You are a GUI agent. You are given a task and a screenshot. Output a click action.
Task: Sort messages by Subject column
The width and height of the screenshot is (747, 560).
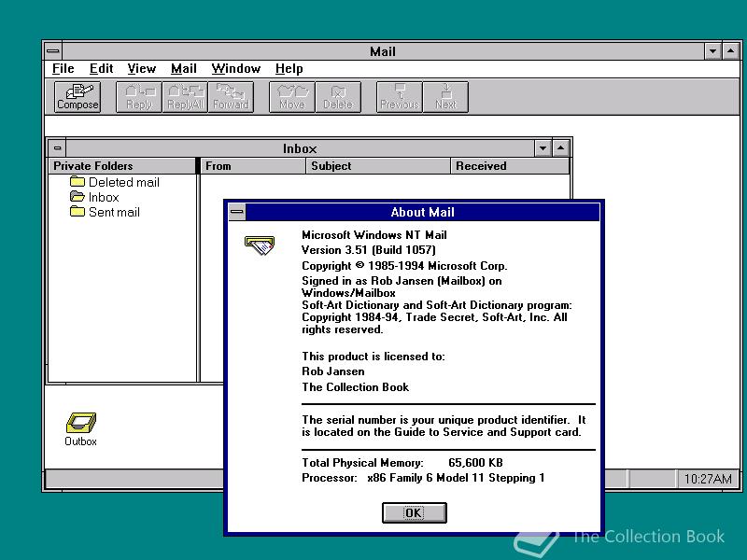point(378,166)
